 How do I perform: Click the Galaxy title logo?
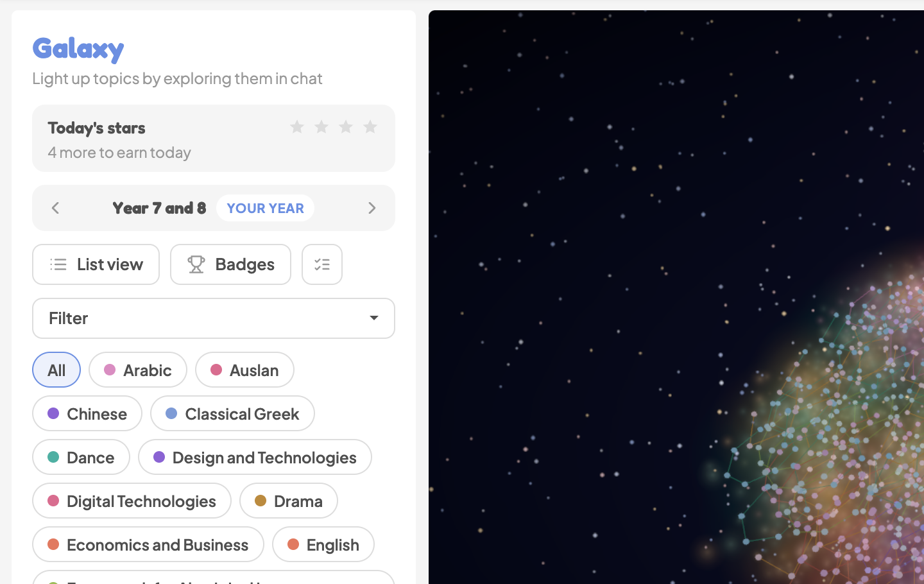78,49
